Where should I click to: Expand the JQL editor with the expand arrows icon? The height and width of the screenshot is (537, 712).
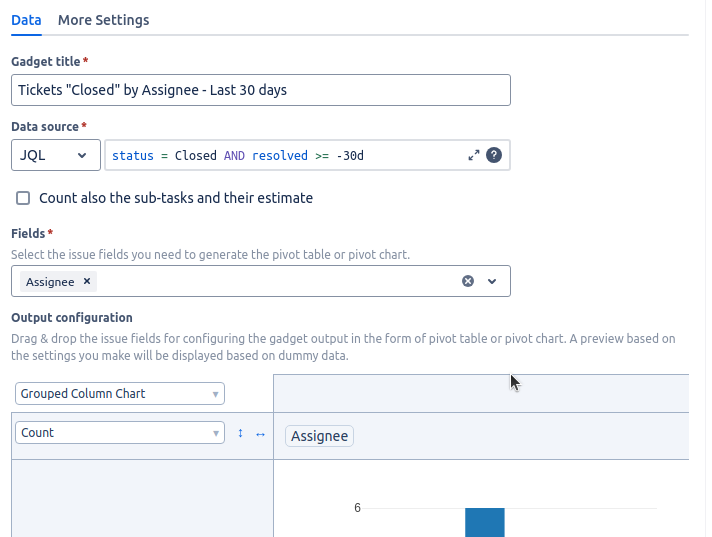pyautogui.click(x=474, y=155)
